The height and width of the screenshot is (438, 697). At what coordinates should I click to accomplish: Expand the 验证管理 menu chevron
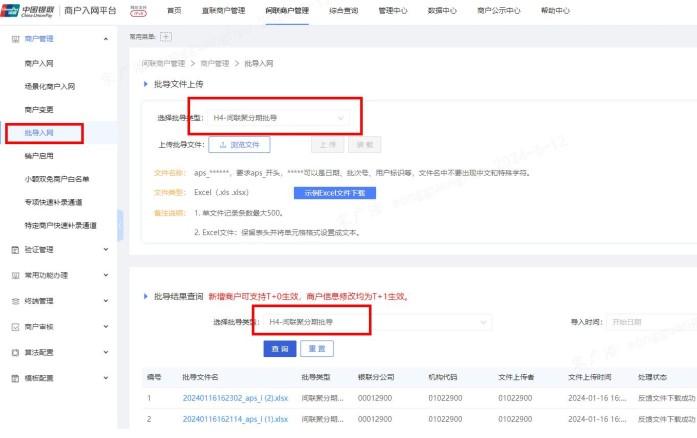click(106, 249)
